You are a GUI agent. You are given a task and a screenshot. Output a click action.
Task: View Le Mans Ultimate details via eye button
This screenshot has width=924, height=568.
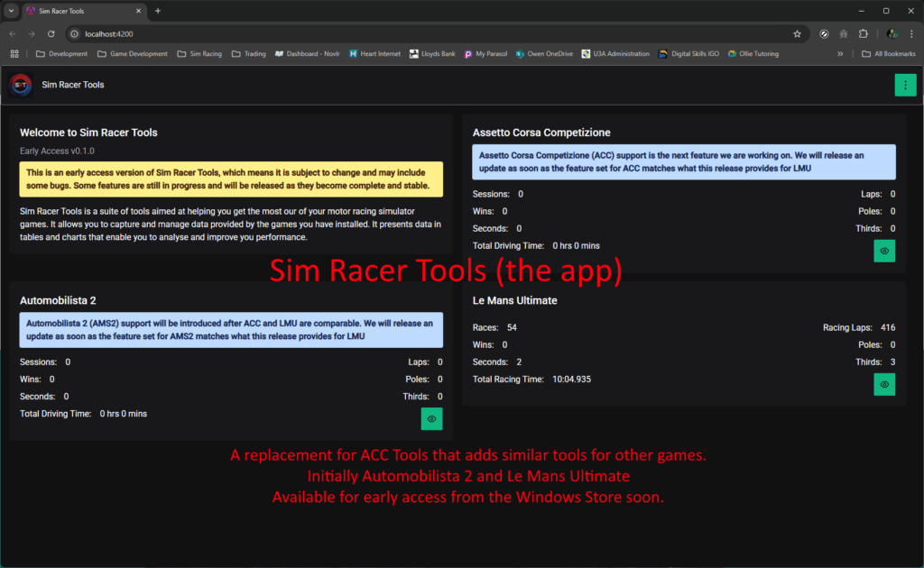(884, 384)
